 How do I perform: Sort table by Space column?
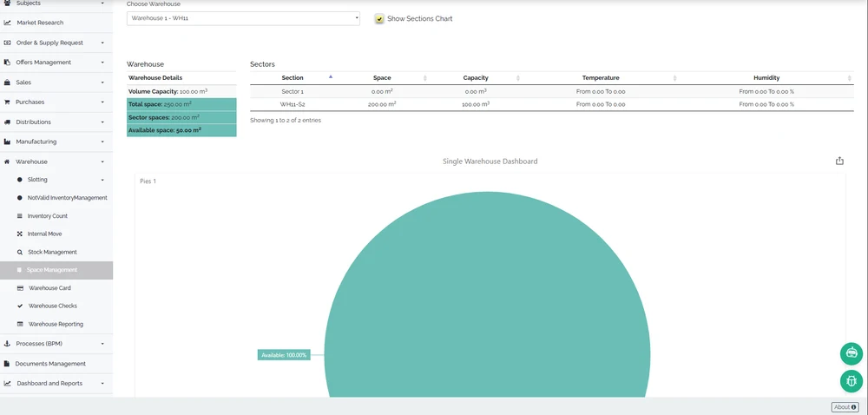(x=382, y=78)
